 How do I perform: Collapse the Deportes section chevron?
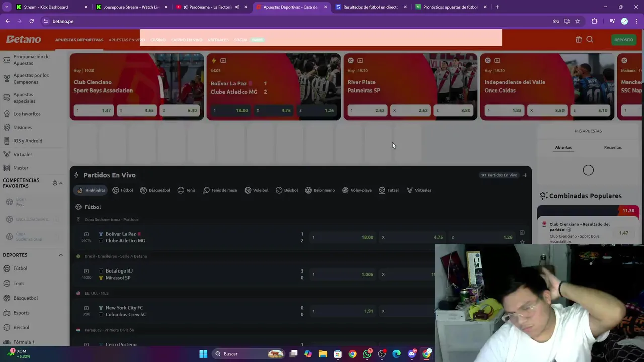click(61, 255)
